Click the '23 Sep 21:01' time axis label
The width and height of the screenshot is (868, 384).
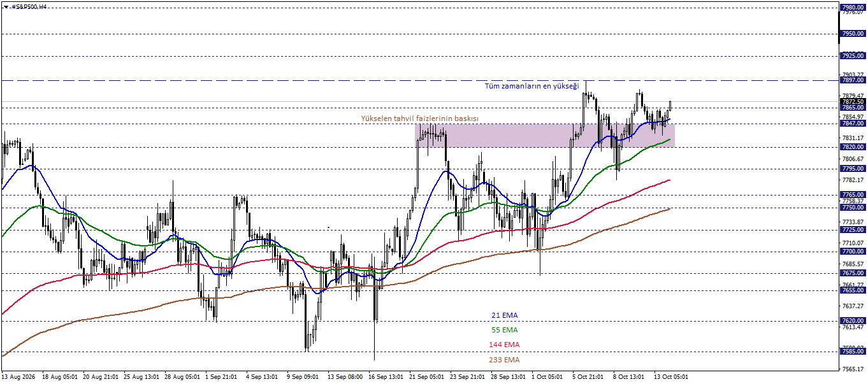468,377
